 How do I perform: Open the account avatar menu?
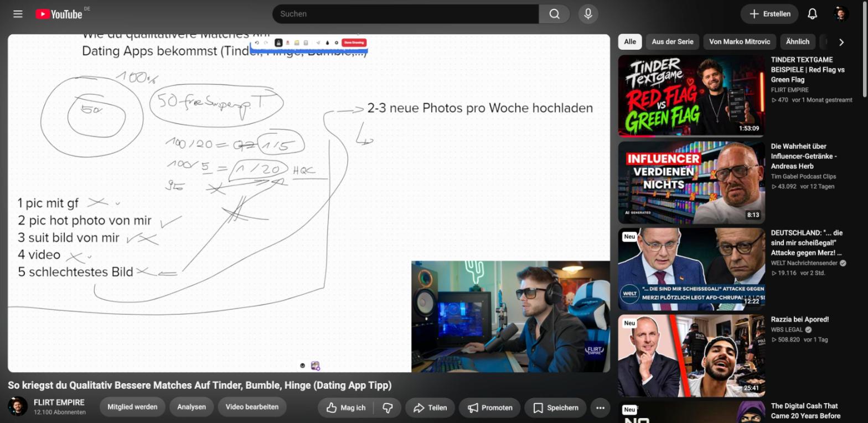click(841, 14)
